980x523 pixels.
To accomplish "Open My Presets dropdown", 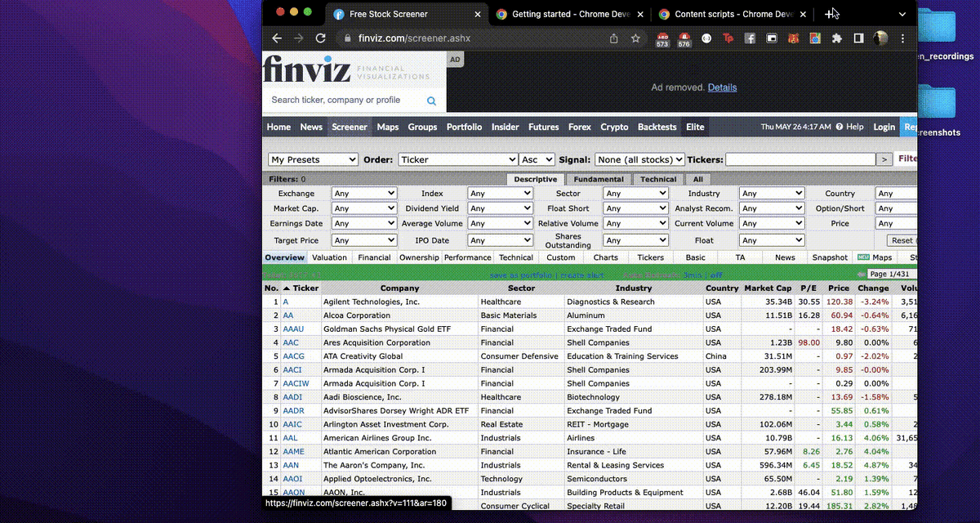I will tap(314, 159).
